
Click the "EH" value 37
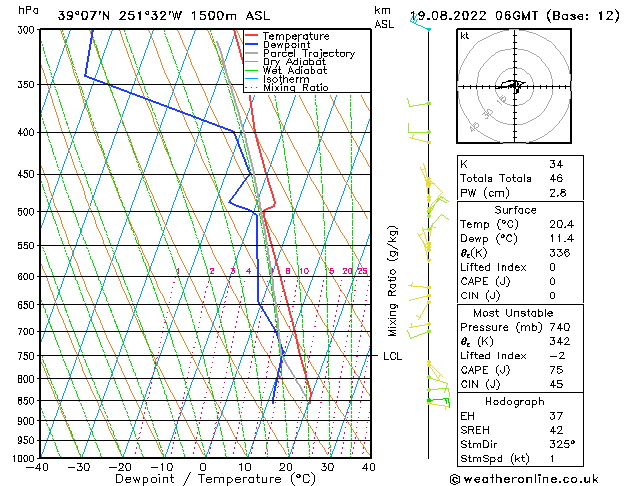pyautogui.click(x=556, y=416)
